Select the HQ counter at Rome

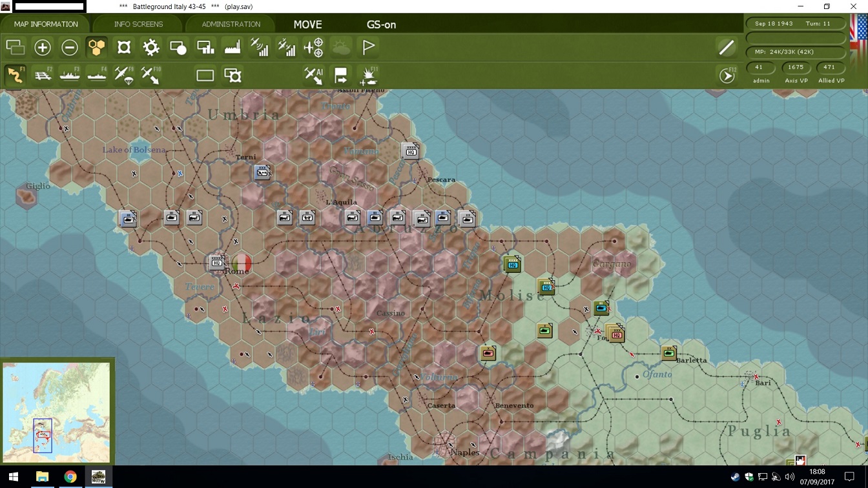pyautogui.click(x=217, y=261)
